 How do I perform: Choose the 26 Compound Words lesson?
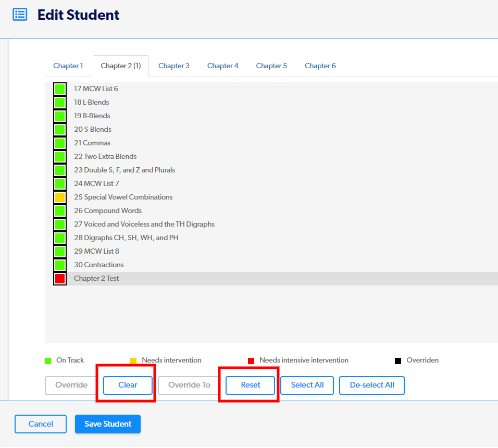107,211
